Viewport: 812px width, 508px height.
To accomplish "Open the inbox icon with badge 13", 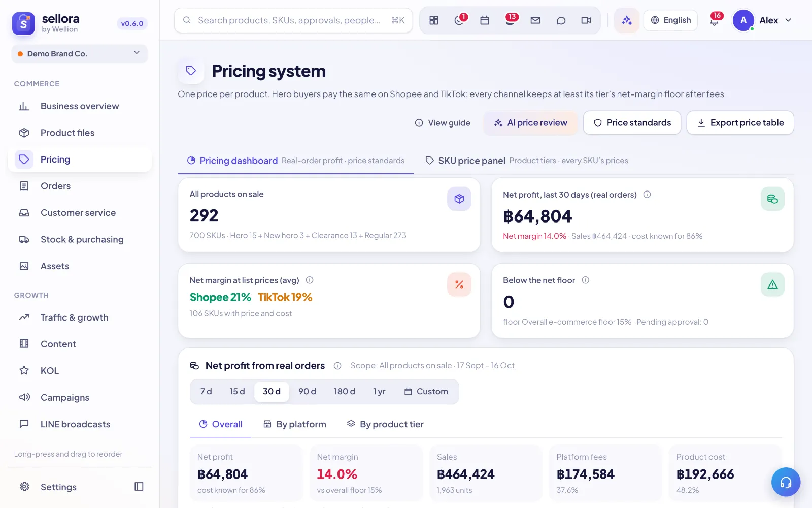I will coord(510,20).
